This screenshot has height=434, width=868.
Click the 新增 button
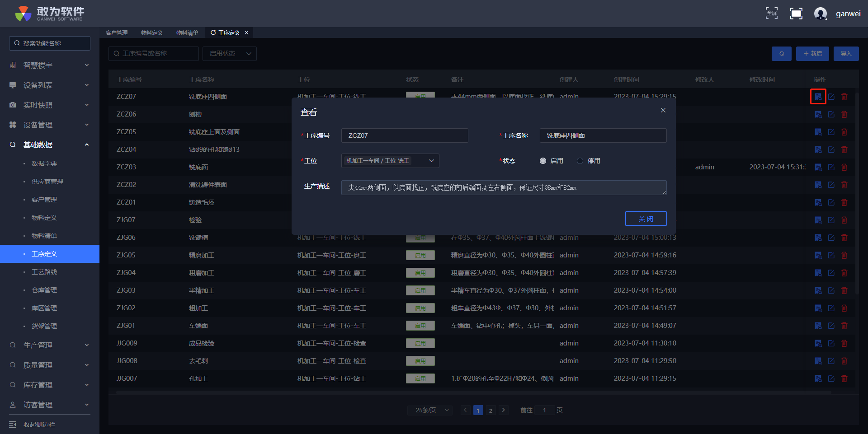click(x=812, y=54)
